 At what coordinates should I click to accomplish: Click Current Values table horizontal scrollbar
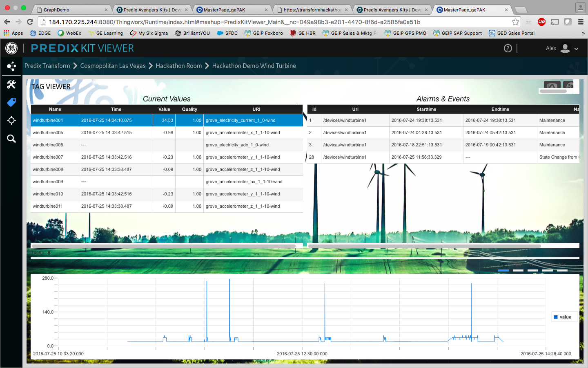163,246
